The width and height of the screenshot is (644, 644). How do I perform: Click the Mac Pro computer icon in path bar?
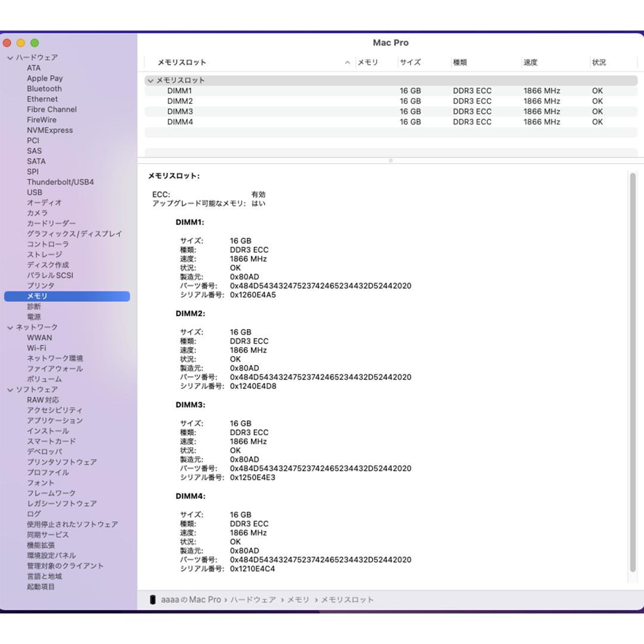click(153, 600)
